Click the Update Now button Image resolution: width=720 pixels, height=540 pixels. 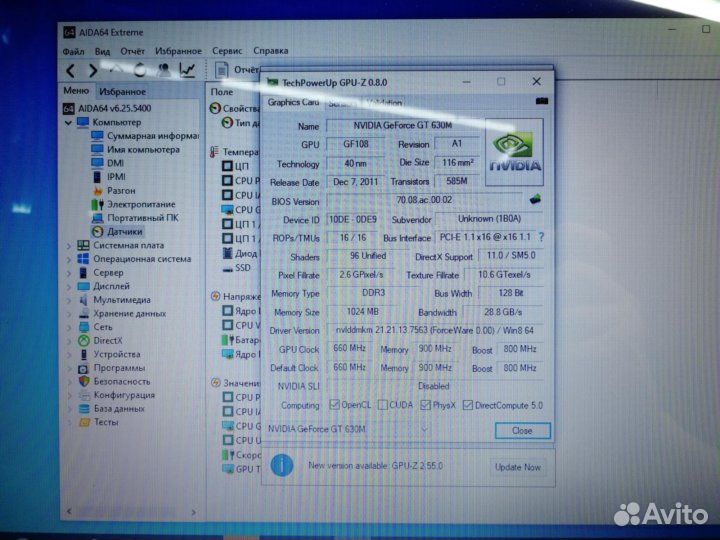(x=518, y=467)
